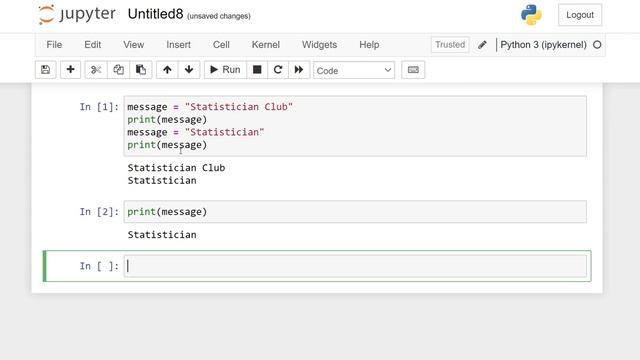Click the Python logo icon
Image resolution: width=640 pixels, height=360 pixels.
(x=531, y=15)
